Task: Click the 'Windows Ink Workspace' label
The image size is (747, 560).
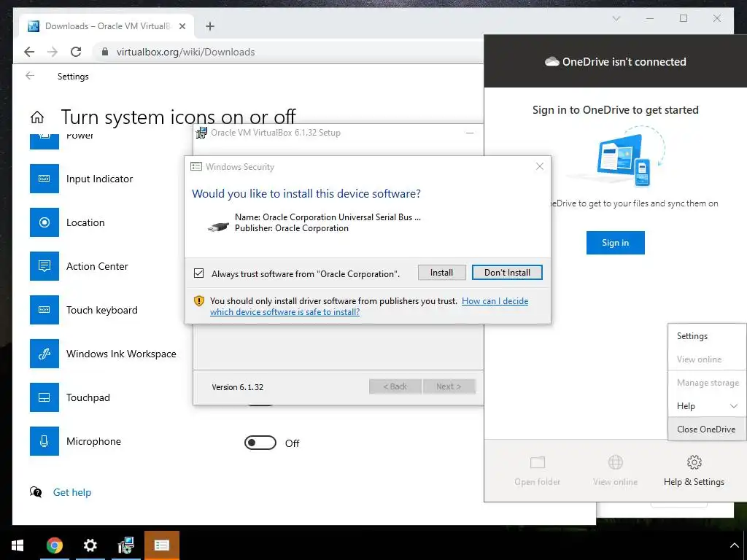Action: click(x=121, y=354)
